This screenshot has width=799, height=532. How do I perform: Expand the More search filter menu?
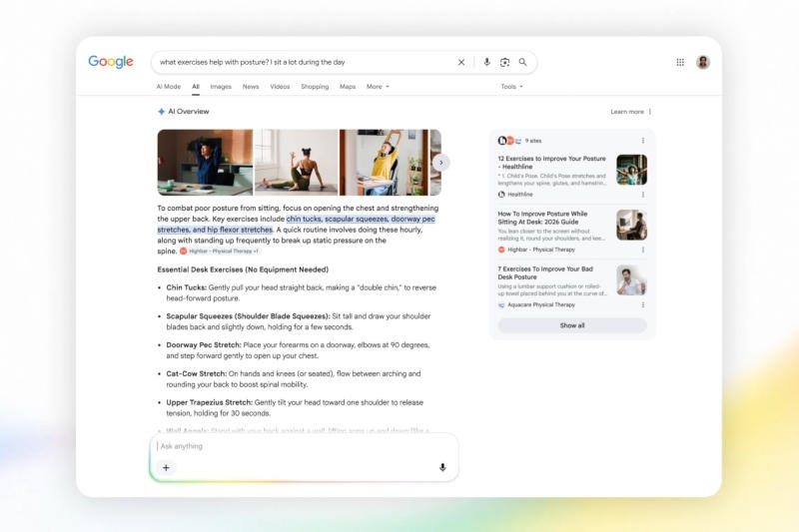378,87
